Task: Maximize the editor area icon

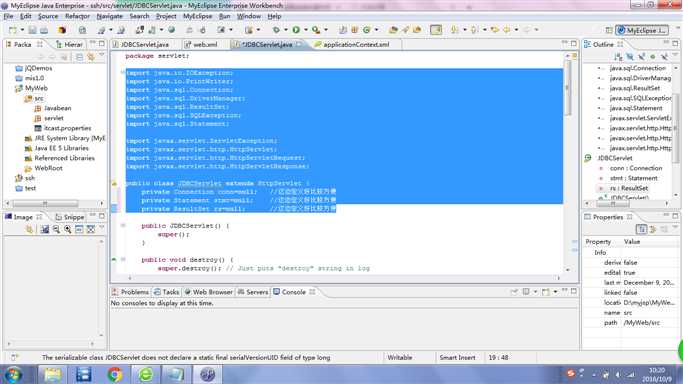Action: [x=574, y=44]
